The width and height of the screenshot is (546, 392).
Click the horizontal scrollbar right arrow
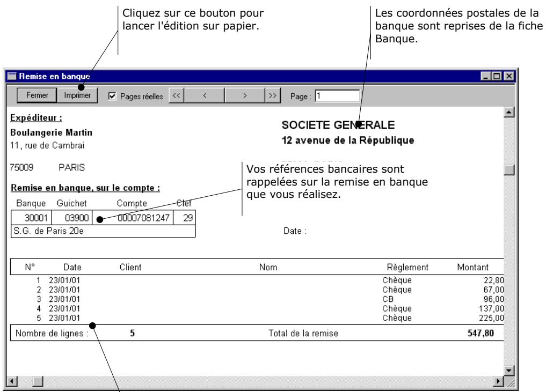click(499, 381)
